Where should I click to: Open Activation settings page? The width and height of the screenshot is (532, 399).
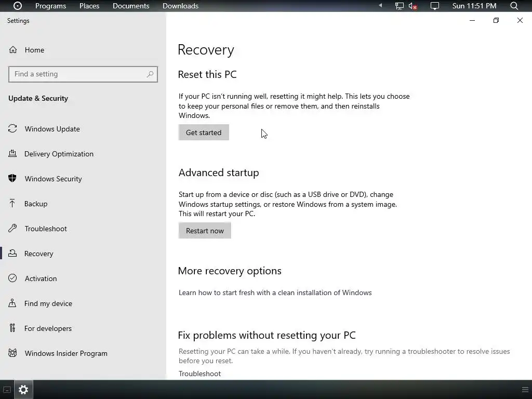pos(41,278)
